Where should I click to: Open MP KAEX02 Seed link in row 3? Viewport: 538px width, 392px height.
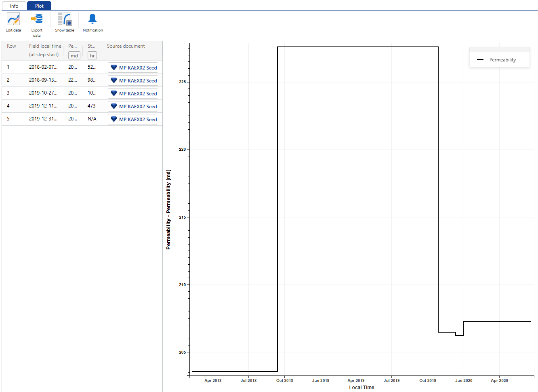click(x=138, y=94)
